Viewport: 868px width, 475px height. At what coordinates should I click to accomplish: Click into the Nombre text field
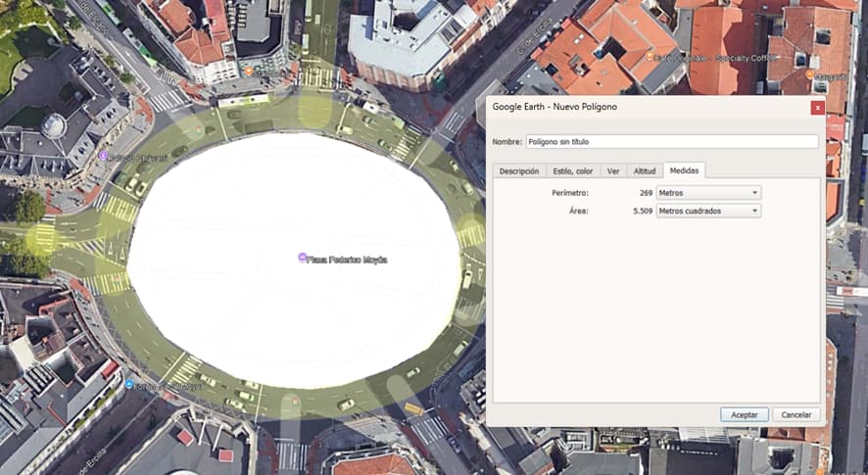point(671,141)
